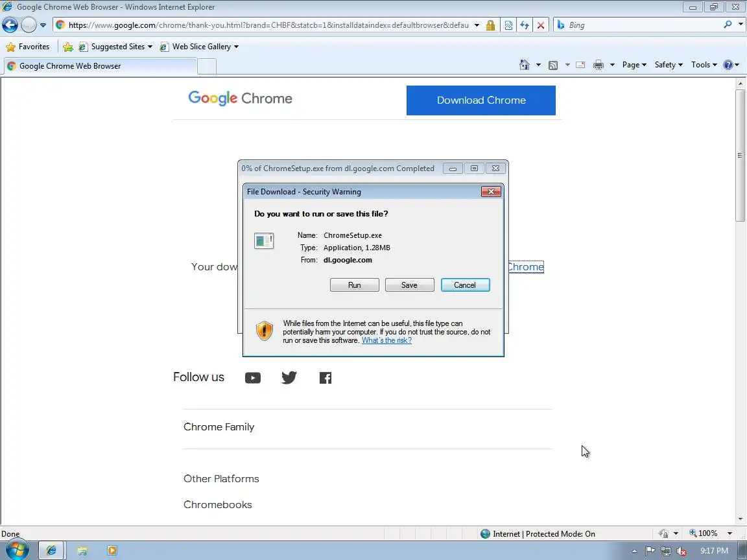Screen dimensions: 747x560
Task: Click the Twitter follow icon
Action: tap(289, 378)
